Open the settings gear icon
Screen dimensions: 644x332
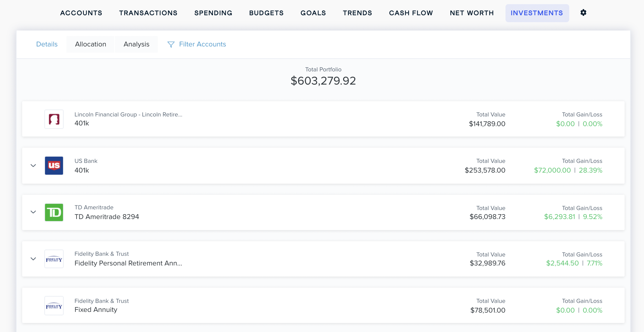pyautogui.click(x=583, y=13)
